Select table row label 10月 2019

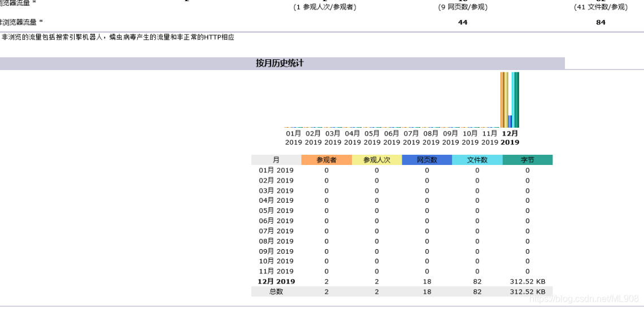[276, 262]
